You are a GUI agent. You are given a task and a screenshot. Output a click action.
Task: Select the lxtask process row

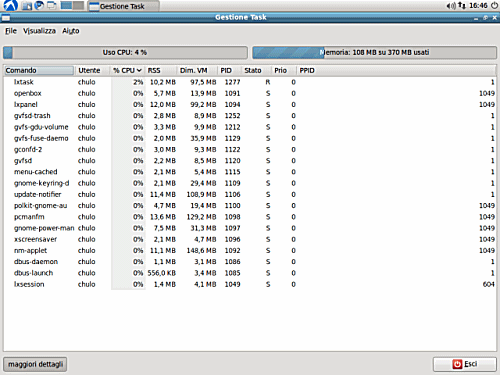(250, 82)
